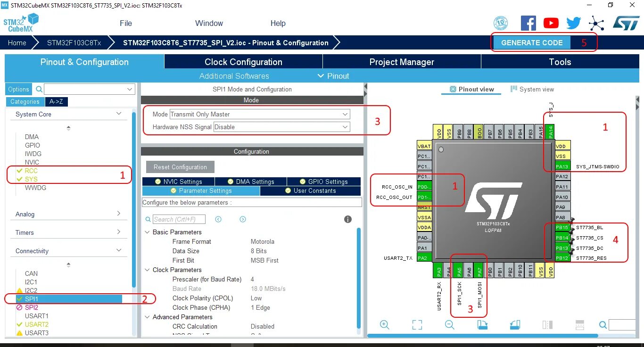Collapse the Clock Parameters group

click(148, 270)
